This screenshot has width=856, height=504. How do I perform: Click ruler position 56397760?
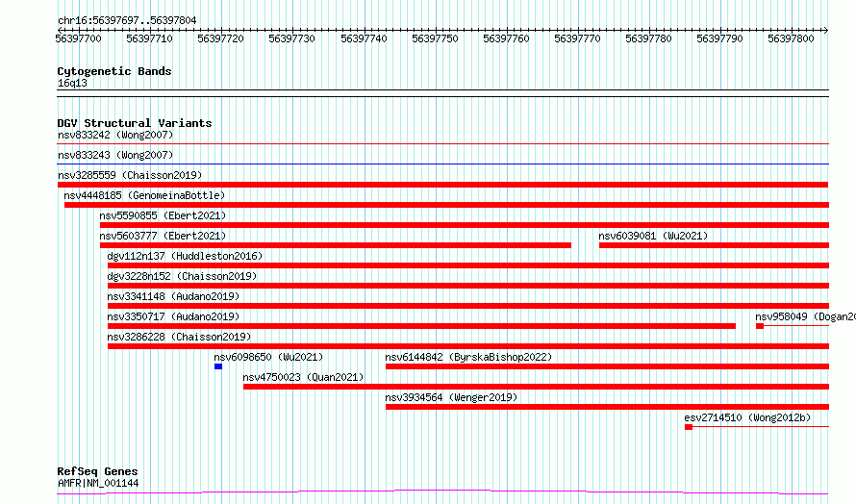coord(506,38)
